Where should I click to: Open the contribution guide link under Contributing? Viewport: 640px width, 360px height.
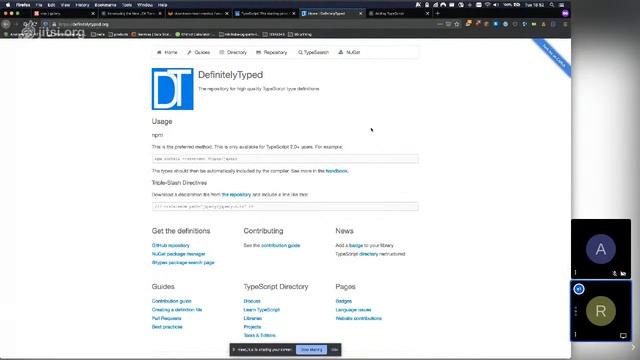pyautogui.click(x=280, y=245)
